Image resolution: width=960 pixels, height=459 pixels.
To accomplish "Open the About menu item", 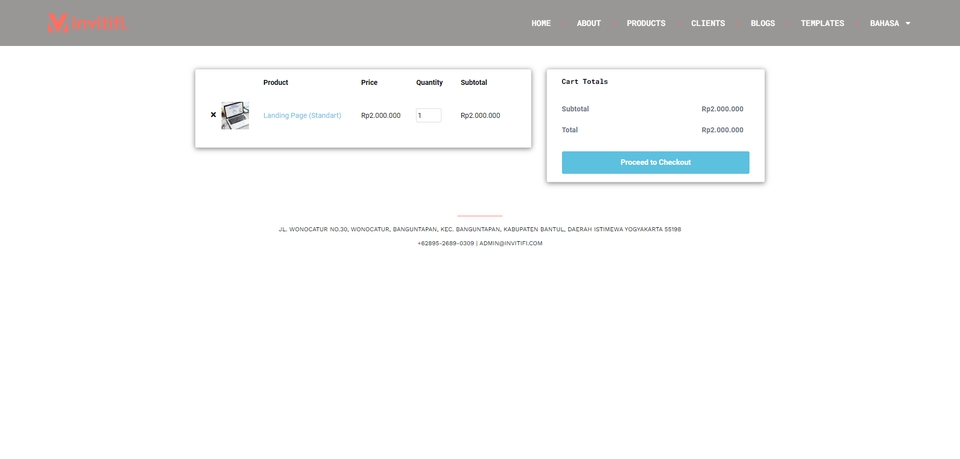I will 588,23.
